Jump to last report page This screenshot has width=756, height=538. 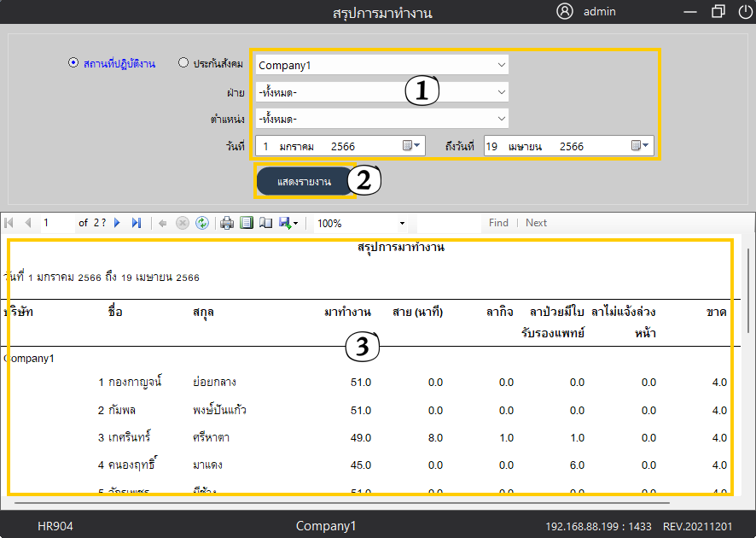click(x=137, y=223)
